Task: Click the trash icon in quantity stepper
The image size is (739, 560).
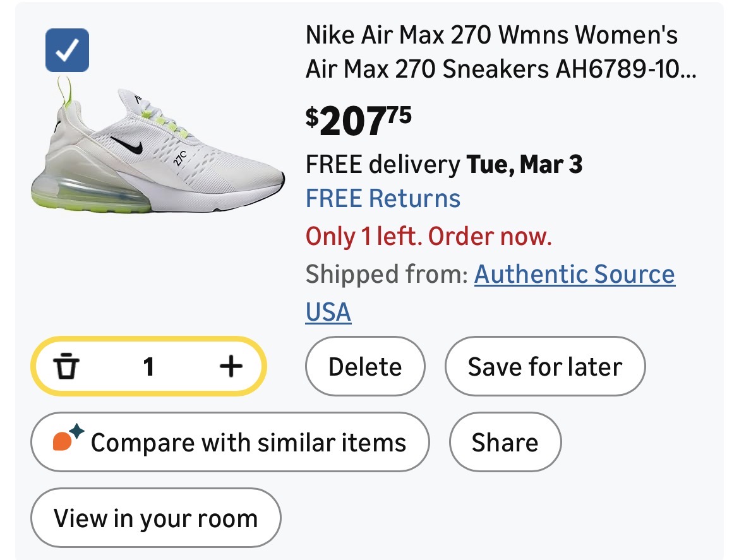Action: 66,366
